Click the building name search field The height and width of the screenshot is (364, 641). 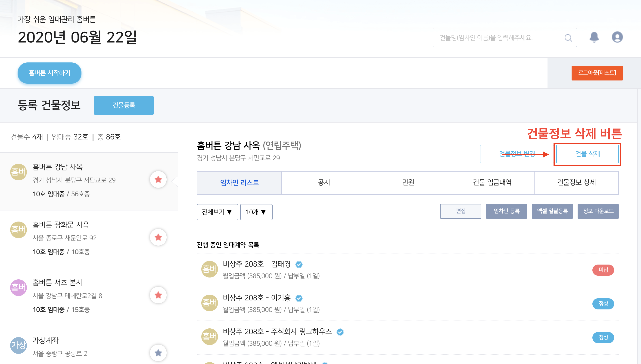pyautogui.click(x=498, y=38)
